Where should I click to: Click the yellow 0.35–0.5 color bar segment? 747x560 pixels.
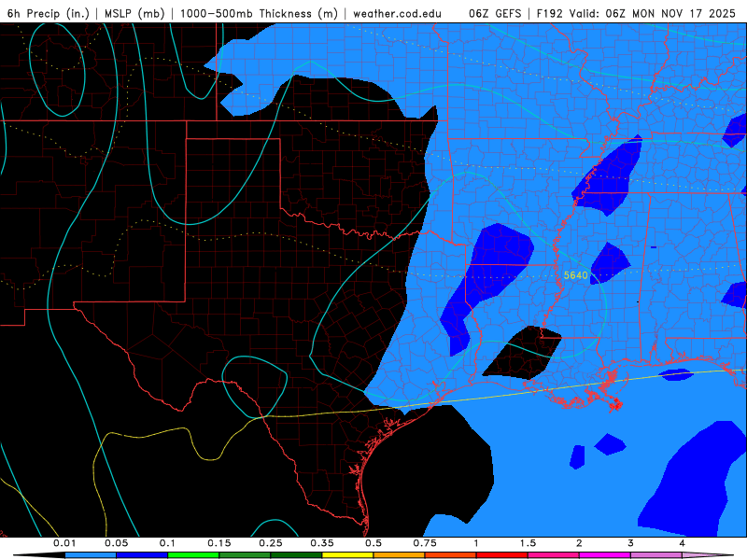click(x=347, y=555)
